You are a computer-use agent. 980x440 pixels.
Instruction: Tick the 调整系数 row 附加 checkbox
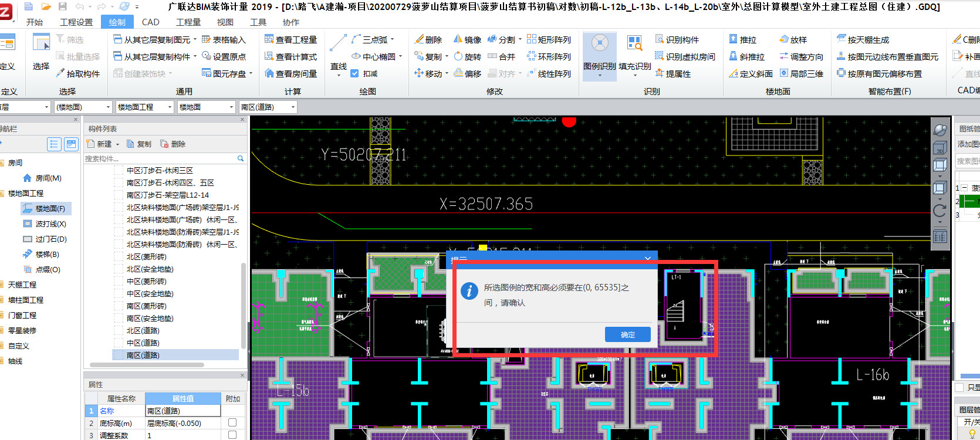(x=232, y=435)
